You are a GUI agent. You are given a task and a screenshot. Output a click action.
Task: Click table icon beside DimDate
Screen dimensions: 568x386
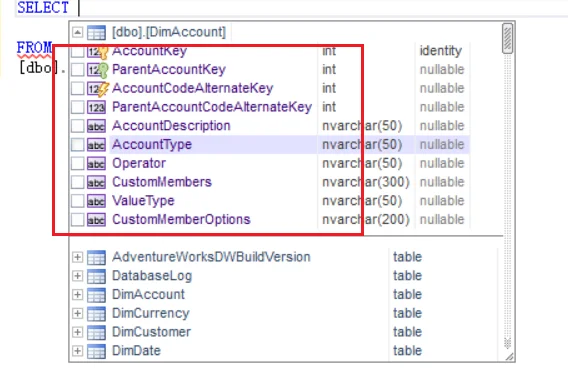point(96,352)
